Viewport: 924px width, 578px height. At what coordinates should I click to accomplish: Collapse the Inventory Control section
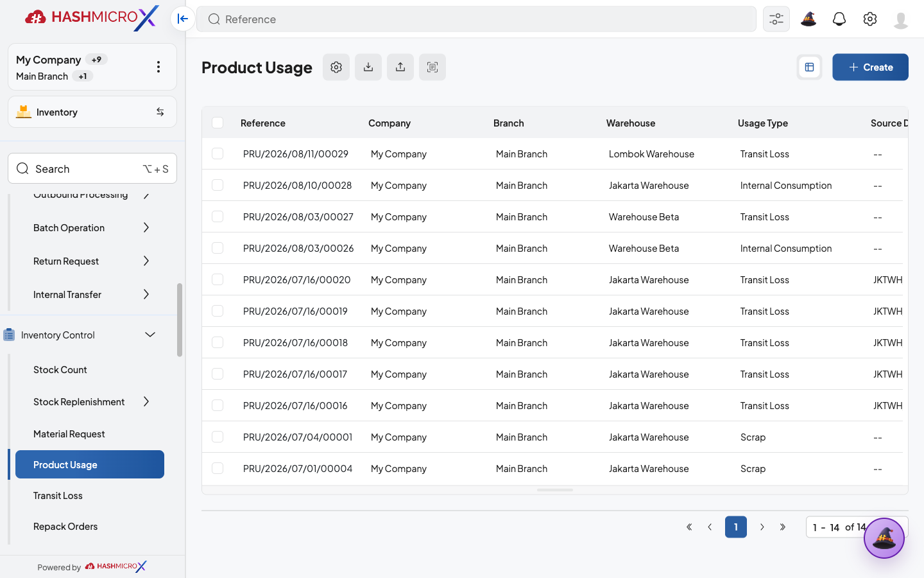click(150, 335)
